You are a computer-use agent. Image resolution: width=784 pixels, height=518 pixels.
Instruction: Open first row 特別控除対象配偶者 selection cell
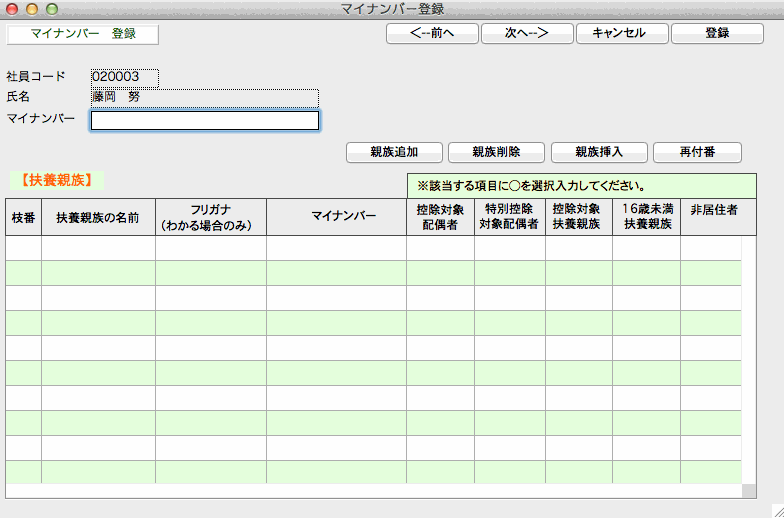509,248
